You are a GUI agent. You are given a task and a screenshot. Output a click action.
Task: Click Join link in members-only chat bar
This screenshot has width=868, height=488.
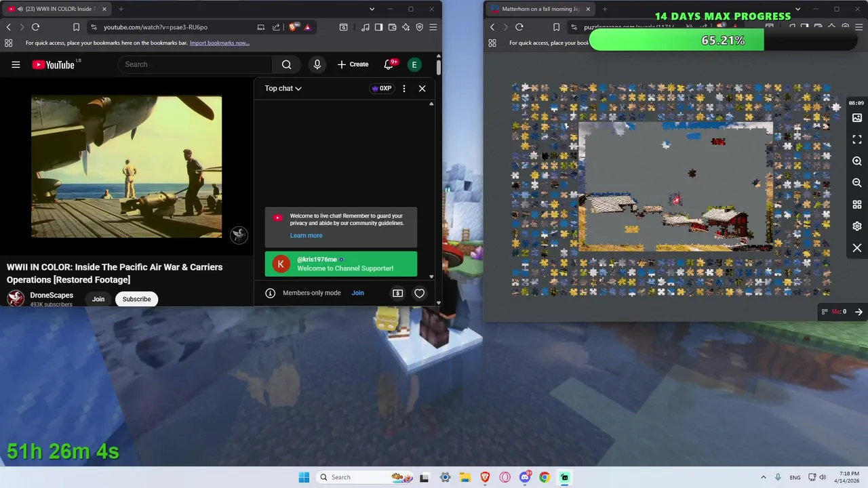tap(357, 293)
